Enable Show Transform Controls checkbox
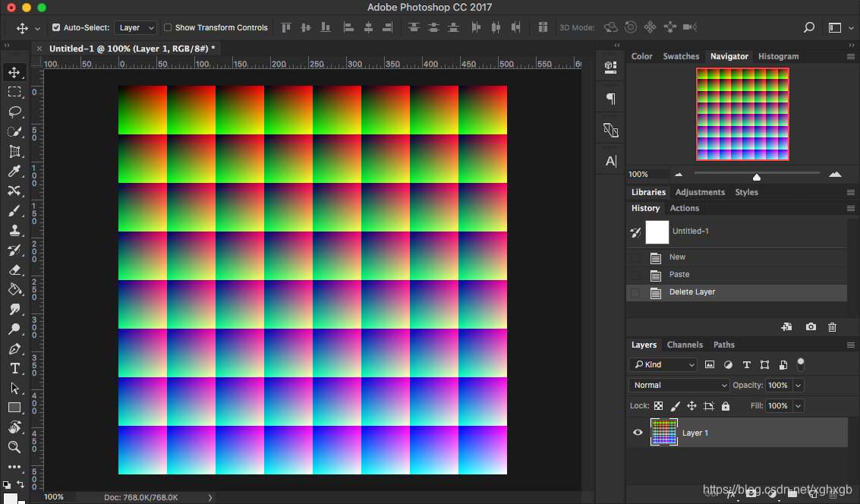The height and width of the screenshot is (504, 860). point(168,28)
